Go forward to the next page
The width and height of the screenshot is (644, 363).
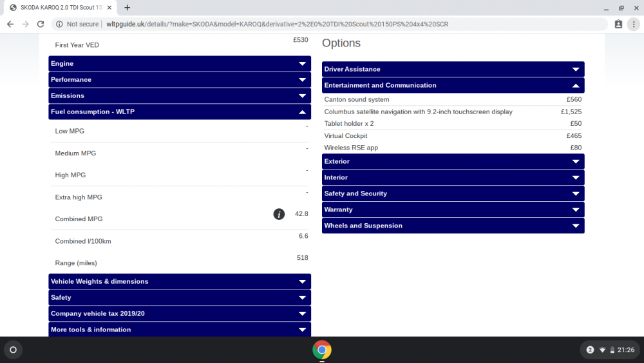pos(26,25)
